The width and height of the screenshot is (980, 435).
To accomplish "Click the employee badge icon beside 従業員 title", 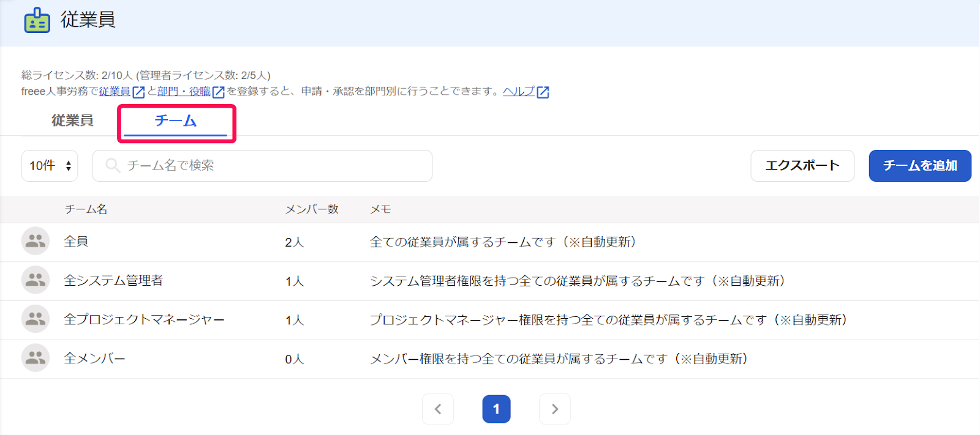I will click(x=37, y=20).
